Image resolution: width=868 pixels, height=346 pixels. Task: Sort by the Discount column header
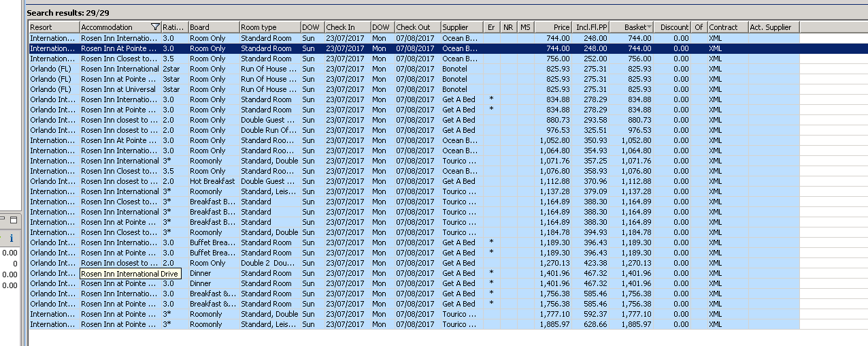pyautogui.click(x=673, y=27)
